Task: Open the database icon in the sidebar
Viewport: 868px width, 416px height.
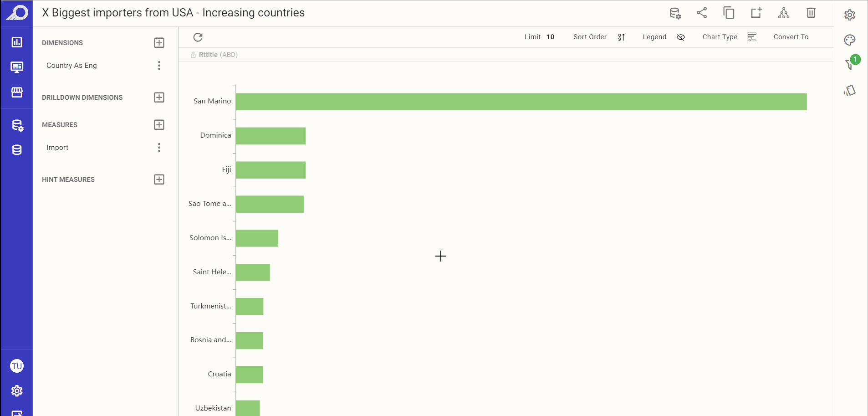Action: [x=17, y=150]
